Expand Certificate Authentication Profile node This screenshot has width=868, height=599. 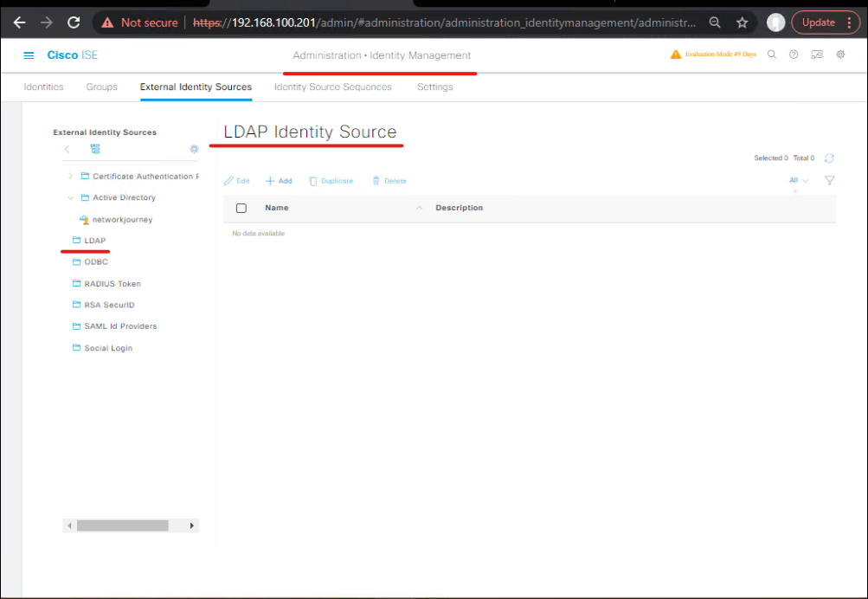tap(70, 176)
